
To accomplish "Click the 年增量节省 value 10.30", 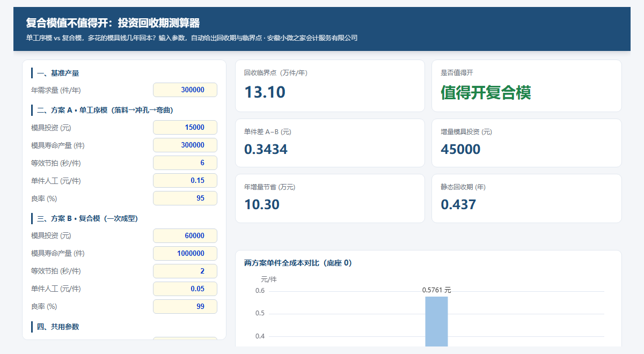I will tap(262, 204).
